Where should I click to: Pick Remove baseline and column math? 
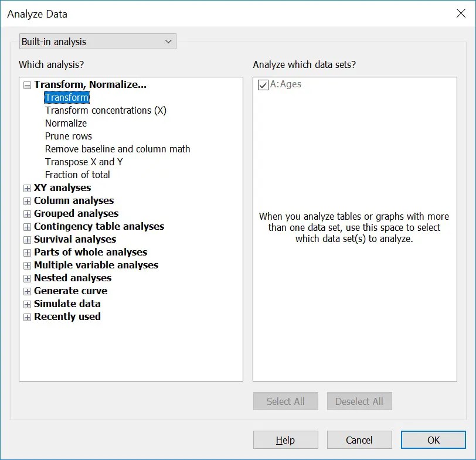coord(117,149)
